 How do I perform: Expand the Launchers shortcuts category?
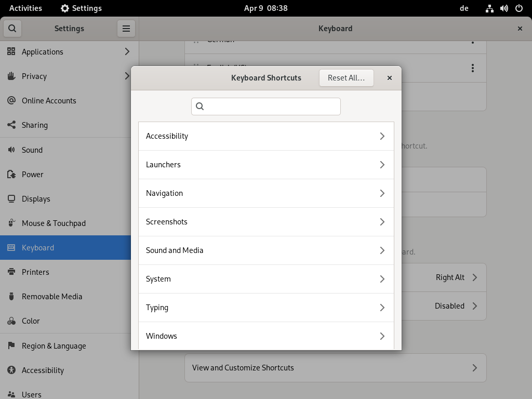point(266,165)
